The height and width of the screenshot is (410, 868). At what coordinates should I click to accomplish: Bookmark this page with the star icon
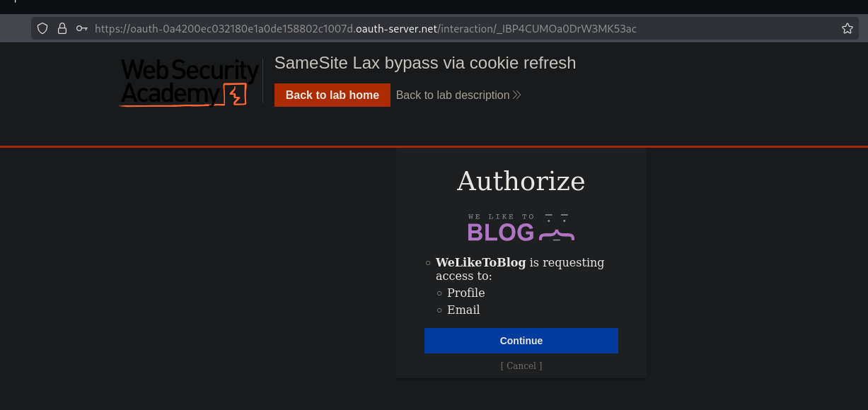pyautogui.click(x=847, y=28)
